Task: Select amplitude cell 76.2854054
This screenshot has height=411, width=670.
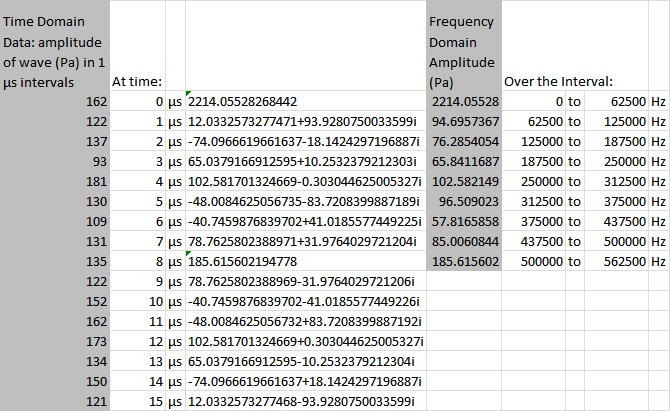Action: [464, 141]
